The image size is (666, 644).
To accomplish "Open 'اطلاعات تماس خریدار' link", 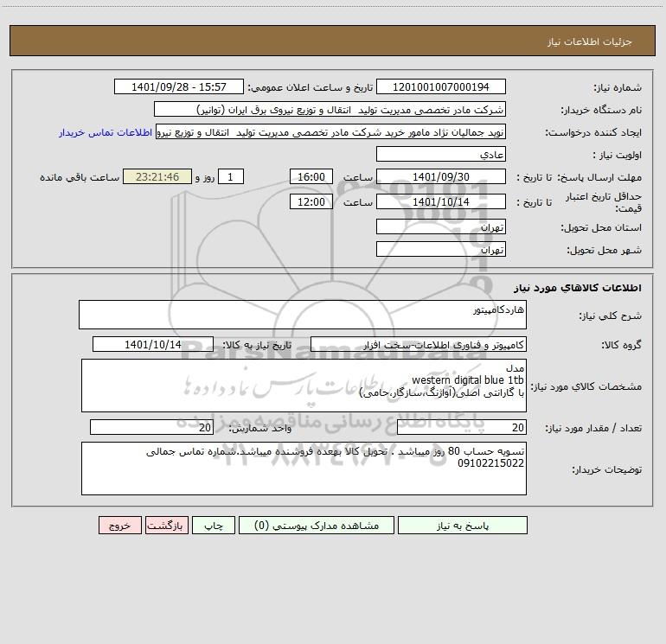I will 106,132.
